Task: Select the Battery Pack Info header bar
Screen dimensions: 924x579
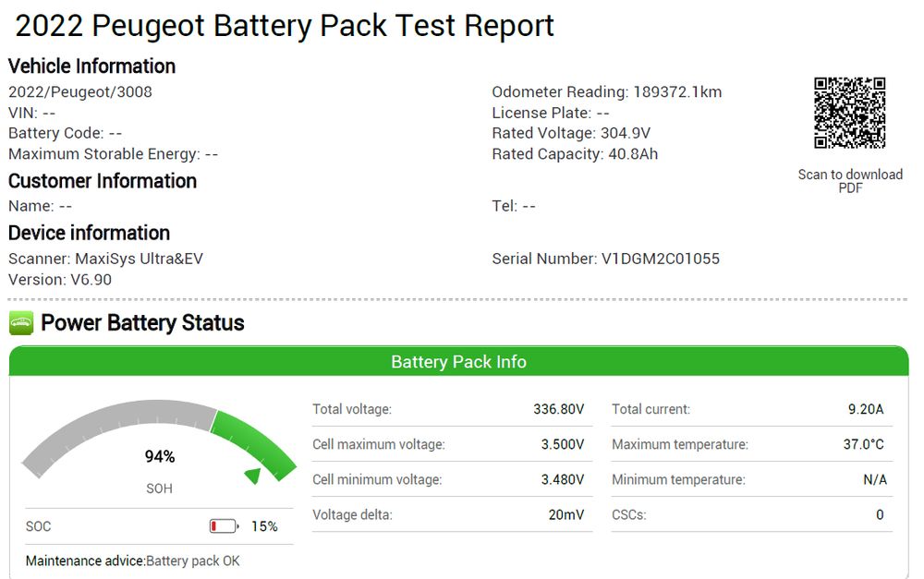Action: pos(458,361)
